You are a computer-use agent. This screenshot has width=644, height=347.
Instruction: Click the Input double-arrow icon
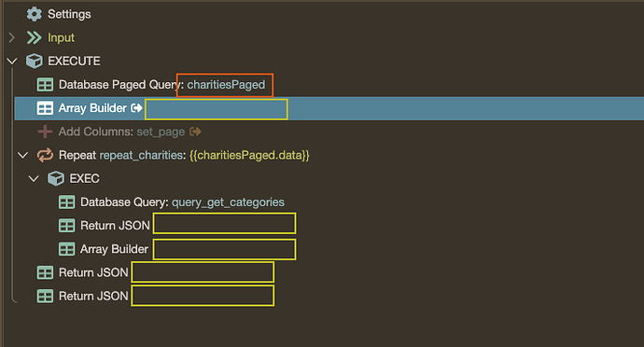pyautogui.click(x=35, y=38)
